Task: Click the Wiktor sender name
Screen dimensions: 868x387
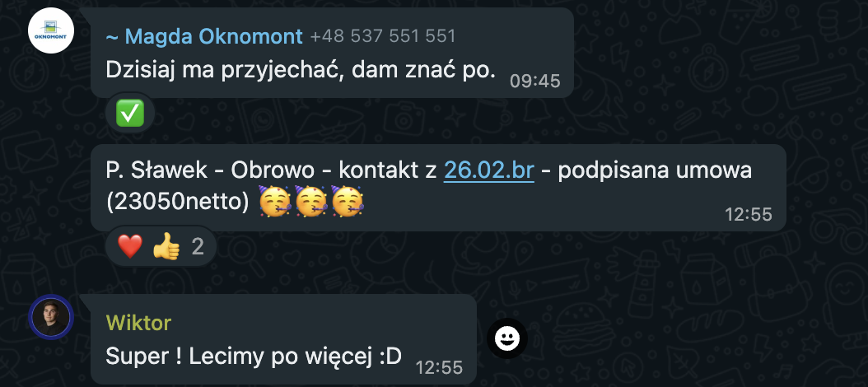Action: (138, 322)
